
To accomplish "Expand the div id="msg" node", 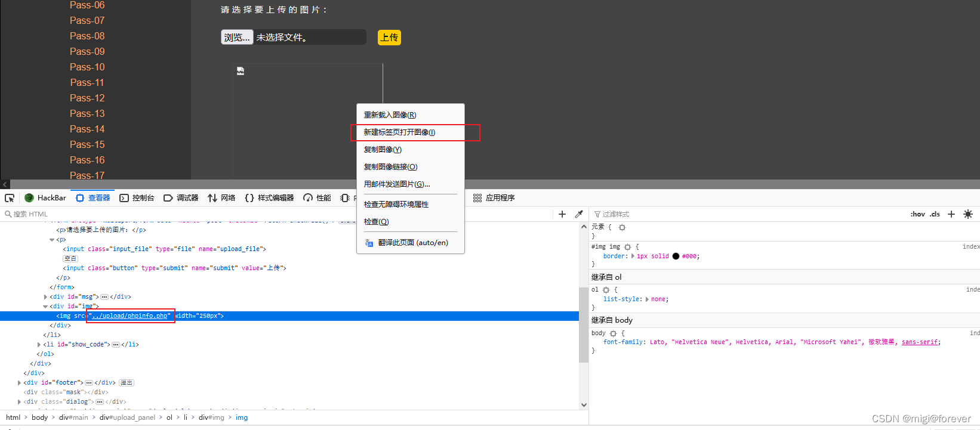I will [45, 297].
